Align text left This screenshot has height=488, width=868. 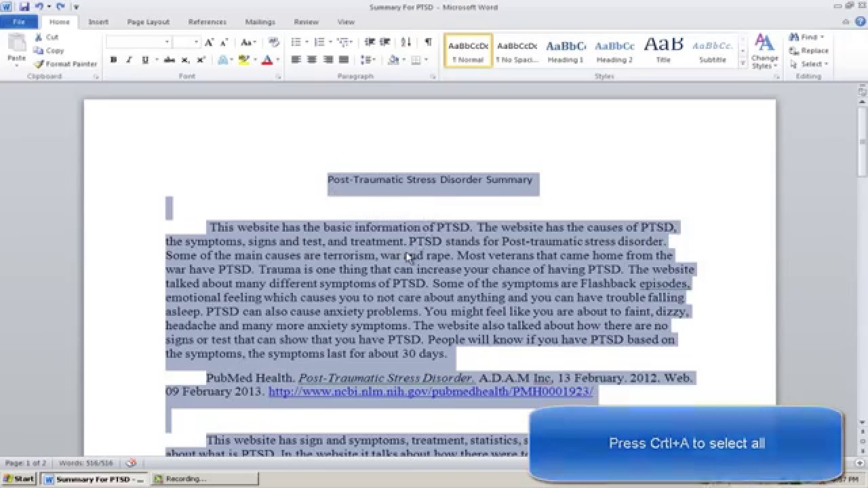tap(296, 60)
